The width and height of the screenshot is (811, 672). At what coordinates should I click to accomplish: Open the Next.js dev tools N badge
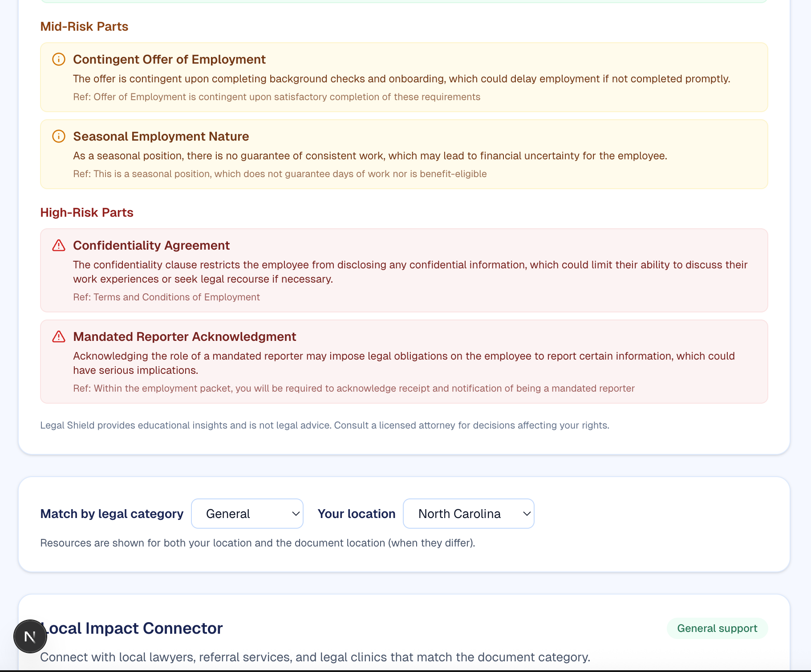[30, 636]
